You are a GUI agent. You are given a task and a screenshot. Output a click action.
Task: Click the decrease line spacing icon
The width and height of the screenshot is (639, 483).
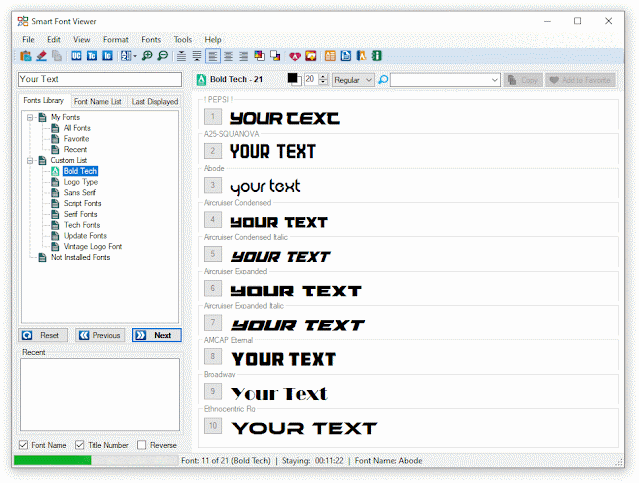pyautogui.click(x=181, y=56)
